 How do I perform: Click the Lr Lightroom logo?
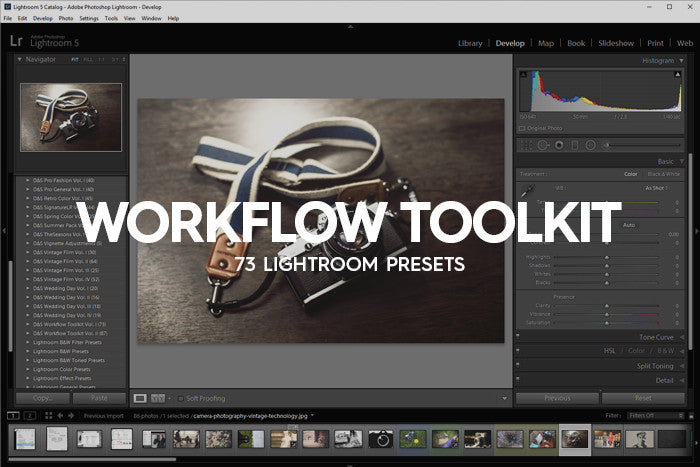[16, 41]
